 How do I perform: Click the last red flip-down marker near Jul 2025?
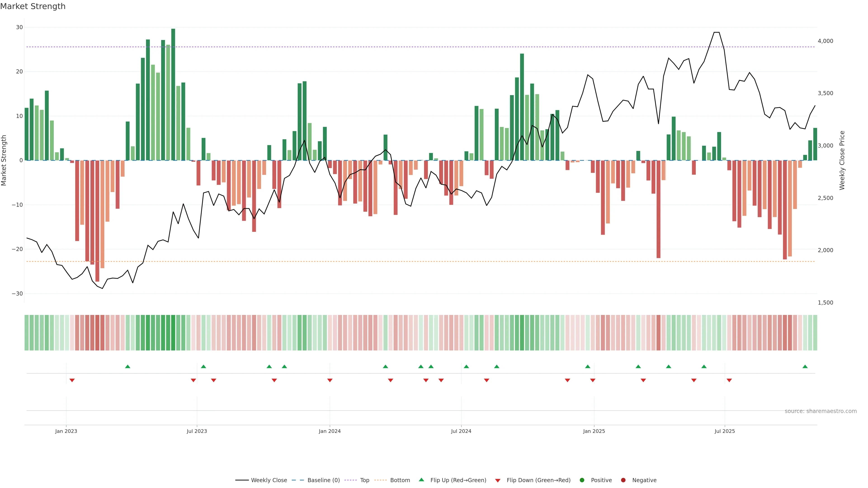pyautogui.click(x=729, y=380)
